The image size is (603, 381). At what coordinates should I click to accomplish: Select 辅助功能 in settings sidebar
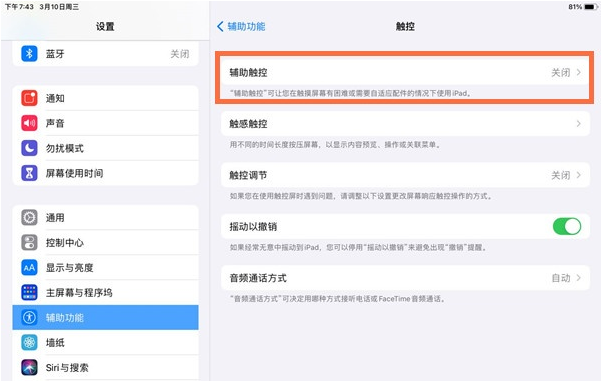coord(105,318)
